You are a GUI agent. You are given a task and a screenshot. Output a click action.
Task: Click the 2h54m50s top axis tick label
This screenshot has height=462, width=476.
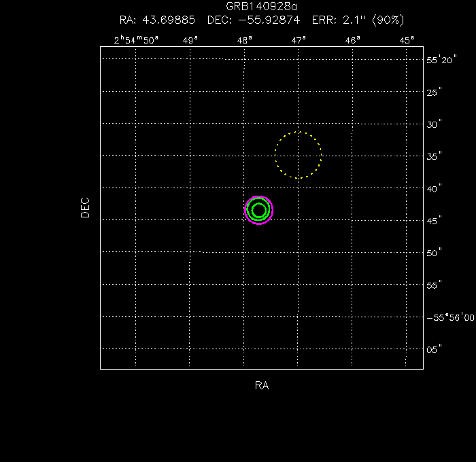136,40
